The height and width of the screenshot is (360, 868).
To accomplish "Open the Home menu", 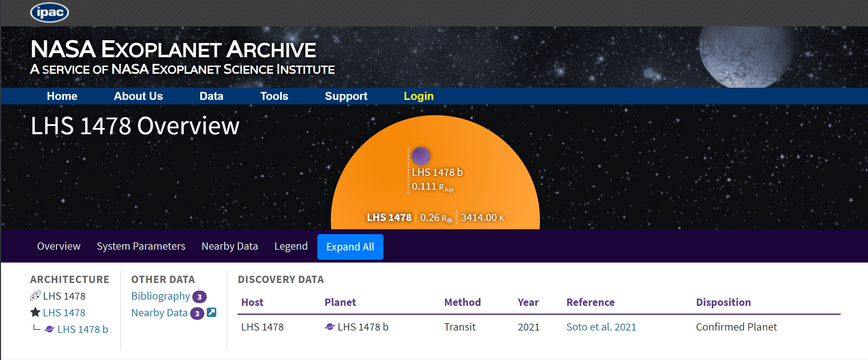I will pos(62,96).
